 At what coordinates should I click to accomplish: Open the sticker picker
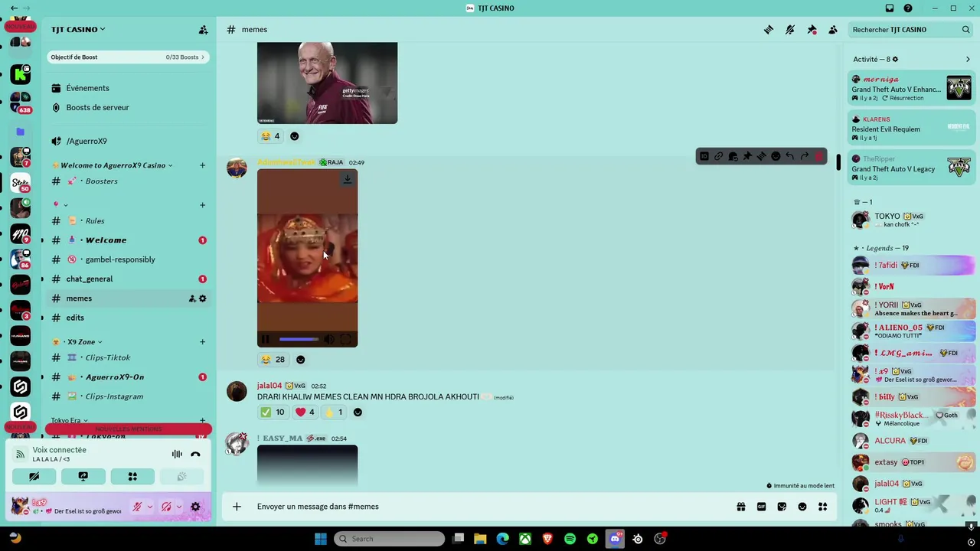[782, 507]
